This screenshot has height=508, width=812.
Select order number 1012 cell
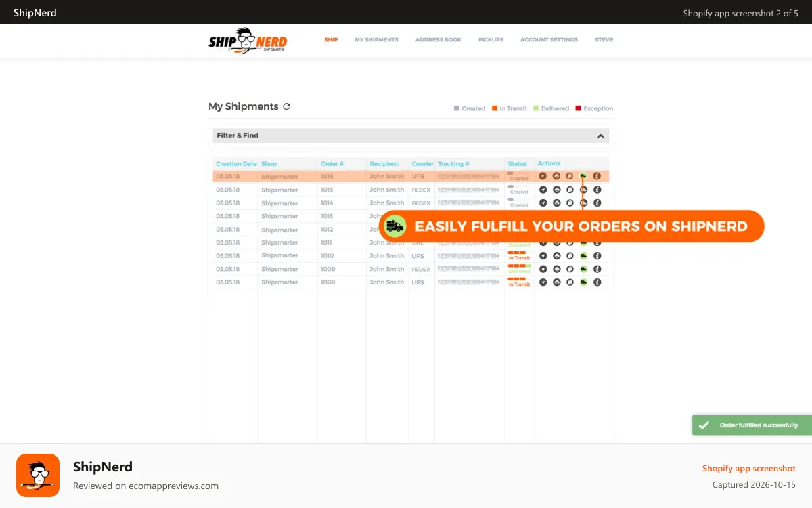point(327,230)
